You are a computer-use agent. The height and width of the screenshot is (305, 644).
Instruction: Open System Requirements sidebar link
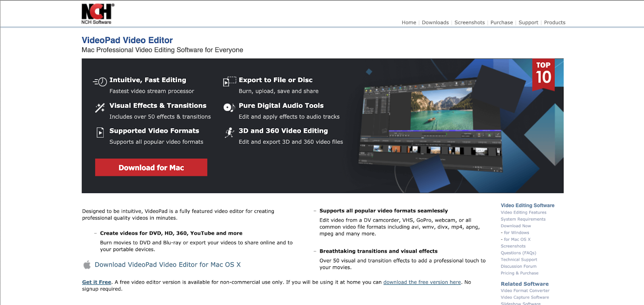tap(523, 219)
